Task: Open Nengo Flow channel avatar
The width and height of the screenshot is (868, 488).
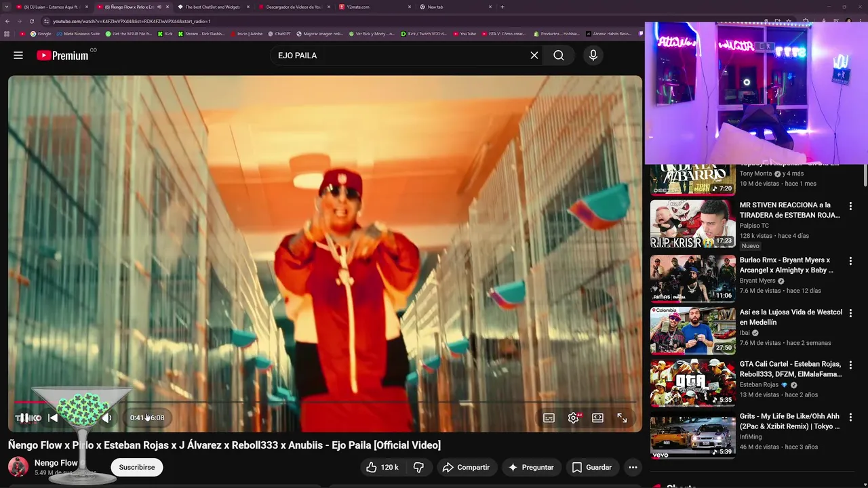Action: coord(18,467)
